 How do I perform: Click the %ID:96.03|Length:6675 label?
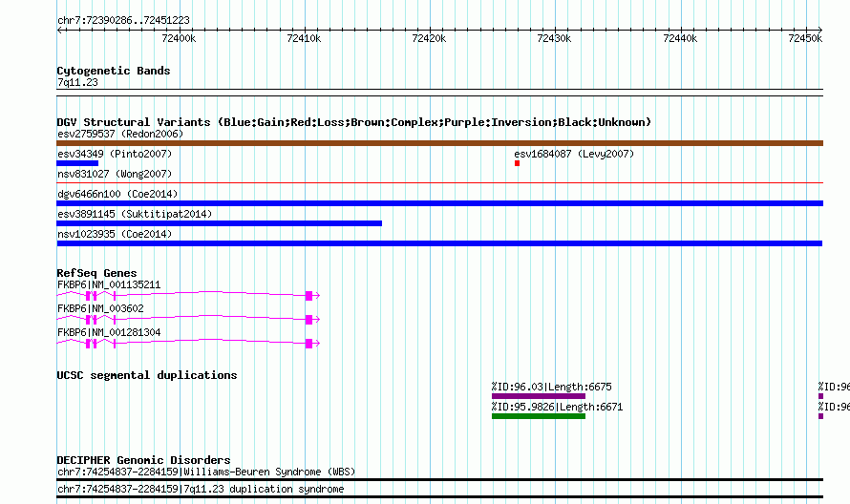point(551,387)
